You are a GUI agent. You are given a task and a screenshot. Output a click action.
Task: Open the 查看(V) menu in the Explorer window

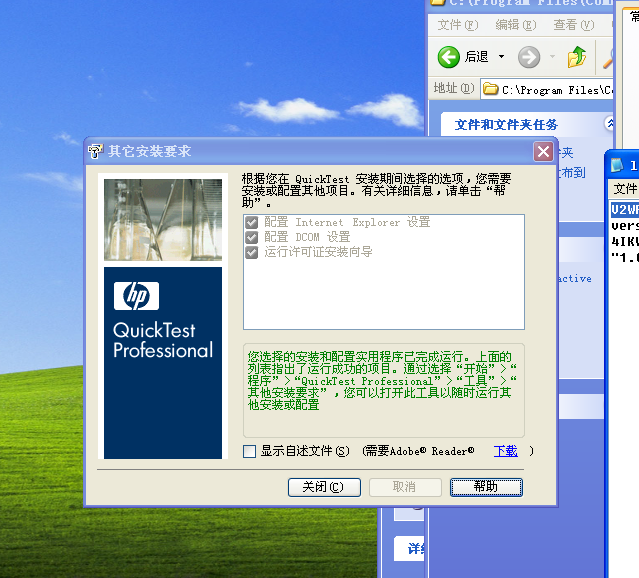click(573, 25)
